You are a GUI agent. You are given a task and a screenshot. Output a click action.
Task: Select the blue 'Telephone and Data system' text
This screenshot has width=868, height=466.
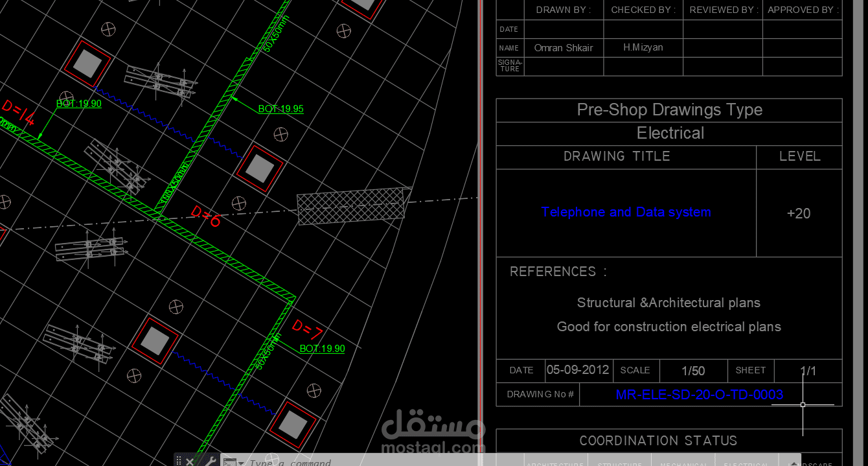point(626,212)
